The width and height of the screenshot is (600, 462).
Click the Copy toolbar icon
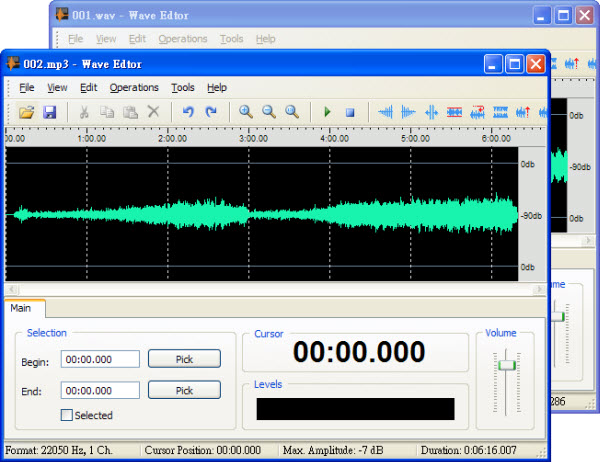pyautogui.click(x=107, y=112)
